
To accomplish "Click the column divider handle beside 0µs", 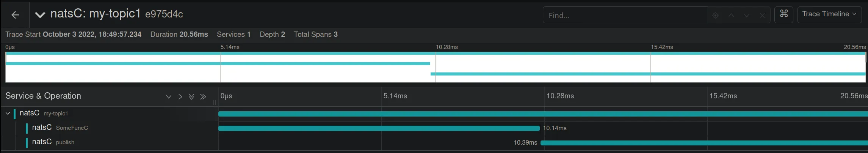I will [215, 102].
